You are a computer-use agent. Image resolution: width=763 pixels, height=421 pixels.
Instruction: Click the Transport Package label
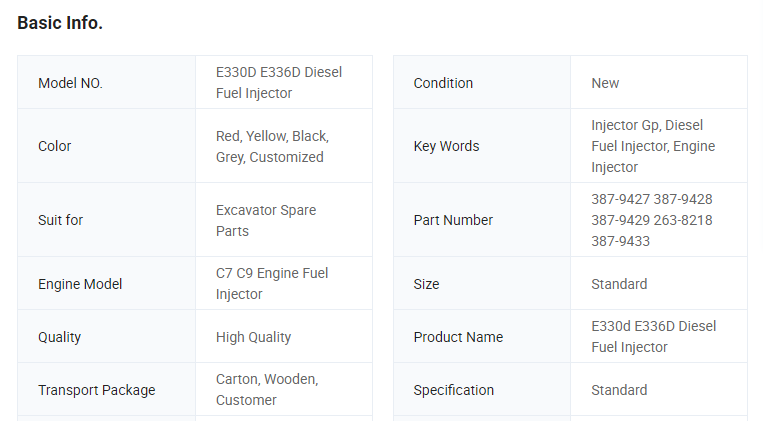click(96, 390)
